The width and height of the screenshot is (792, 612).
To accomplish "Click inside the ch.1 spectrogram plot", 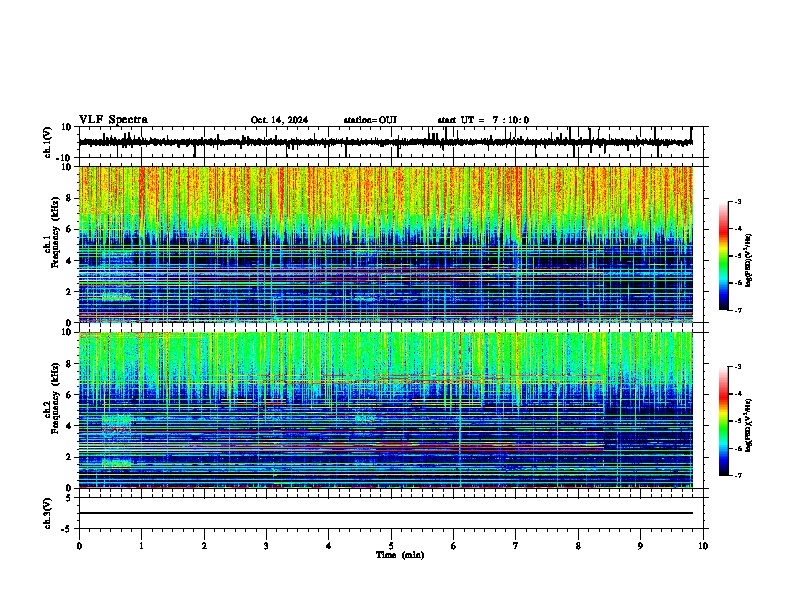I will tap(386, 244).
